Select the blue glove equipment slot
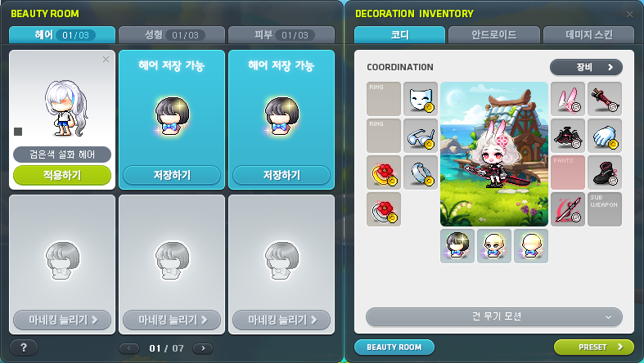The height and width of the screenshot is (363, 644). click(x=605, y=136)
